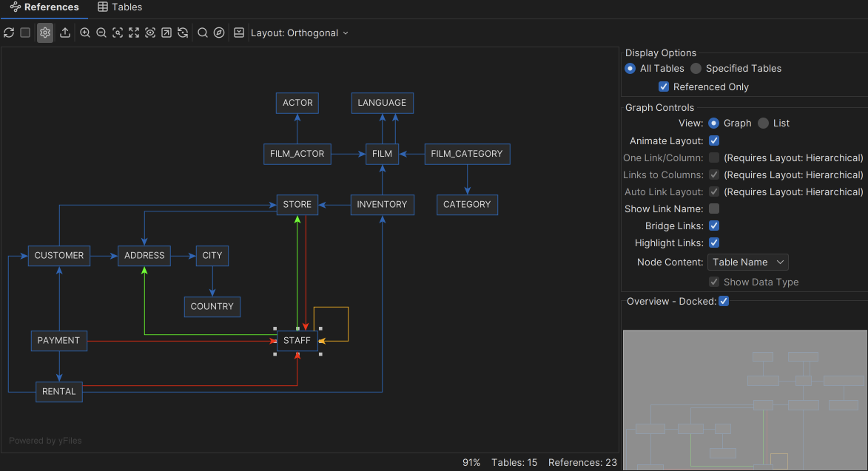
Task: Refresh the references diagram
Action: pos(9,33)
